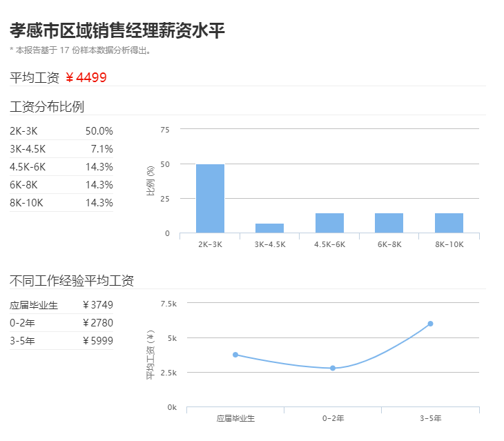The width and height of the screenshot is (504, 441).
Task: Click the 4.5K-6K row label in the table
Action: click(28, 167)
